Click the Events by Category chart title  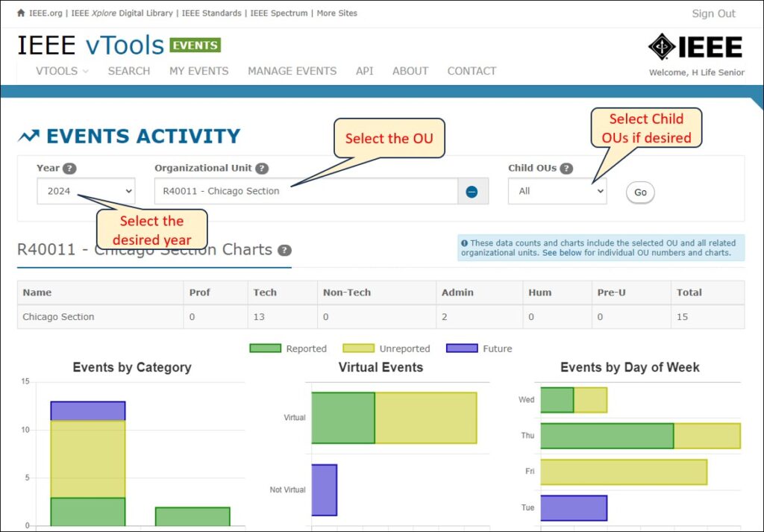pyautogui.click(x=132, y=367)
